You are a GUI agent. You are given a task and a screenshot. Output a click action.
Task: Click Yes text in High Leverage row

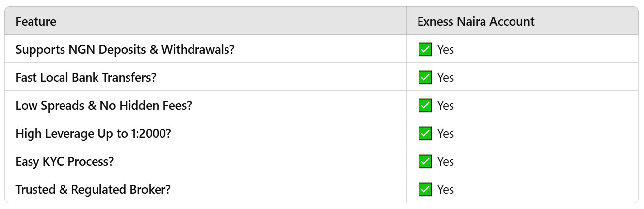pyautogui.click(x=446, y=134)
